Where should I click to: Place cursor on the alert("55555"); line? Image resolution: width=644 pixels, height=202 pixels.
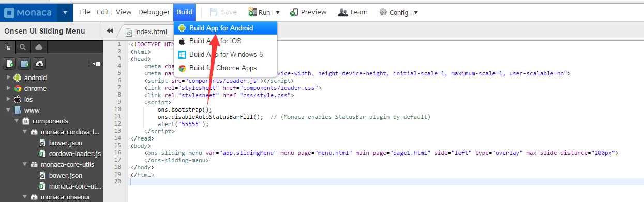(x=183, y=124)
